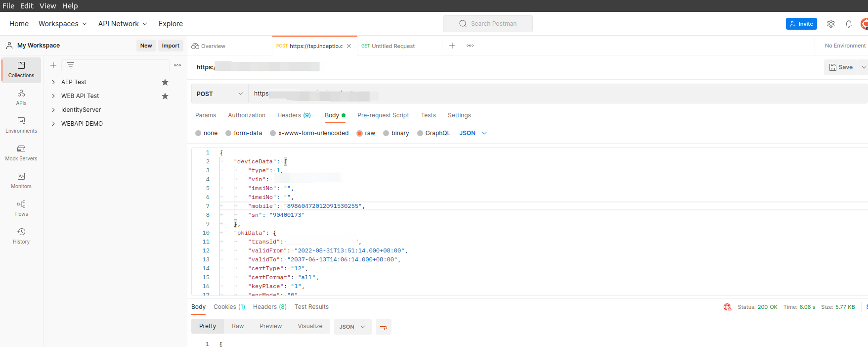Select the GraphQL body type
Viewport: 868px width, 347px height.
[x=420, y=133]
